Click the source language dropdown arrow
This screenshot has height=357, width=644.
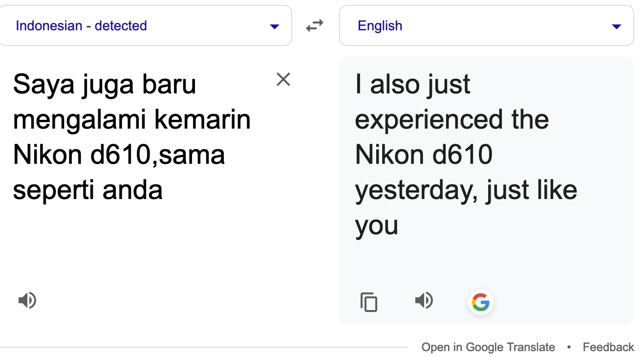coord(275,26)
